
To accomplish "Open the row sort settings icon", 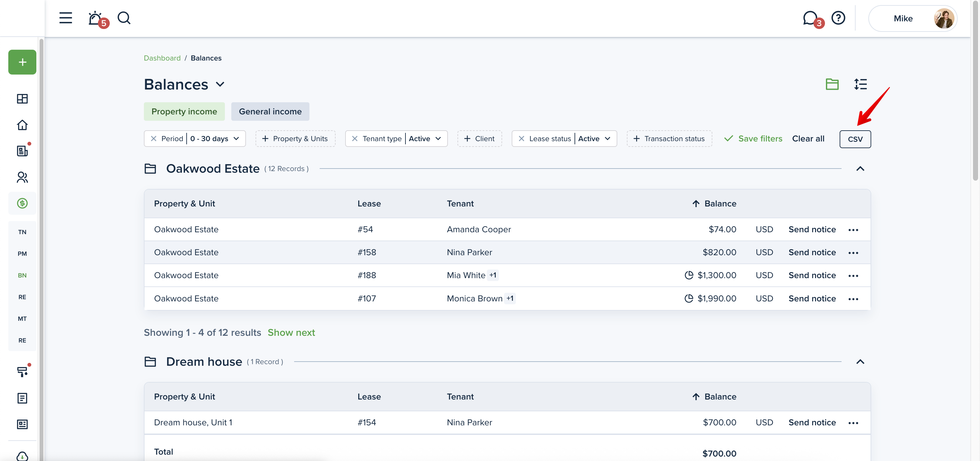I will (x=860, y=84).
